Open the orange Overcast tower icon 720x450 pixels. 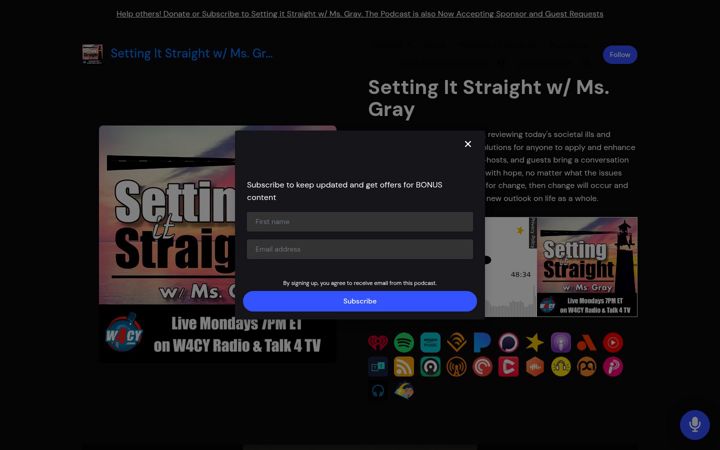click(456, 367)
